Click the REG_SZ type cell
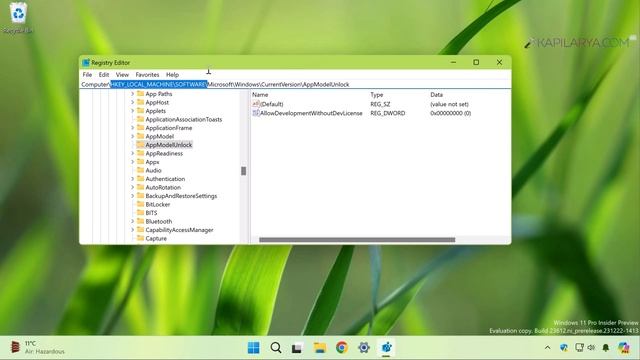 tap(380, 104)
